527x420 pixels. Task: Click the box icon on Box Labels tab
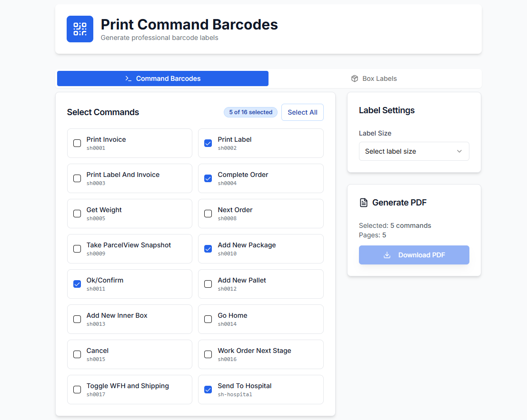(355, 78)
